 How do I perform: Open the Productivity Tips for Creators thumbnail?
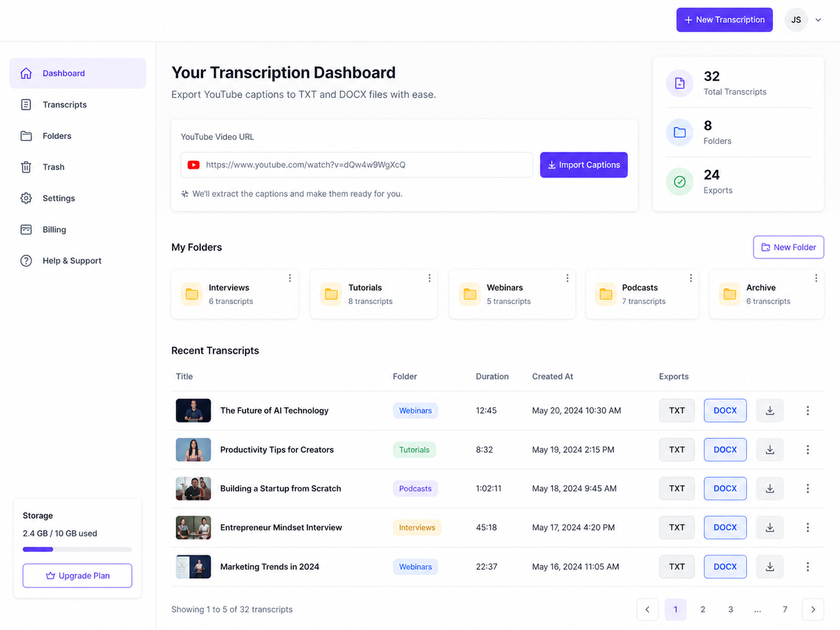193,450
